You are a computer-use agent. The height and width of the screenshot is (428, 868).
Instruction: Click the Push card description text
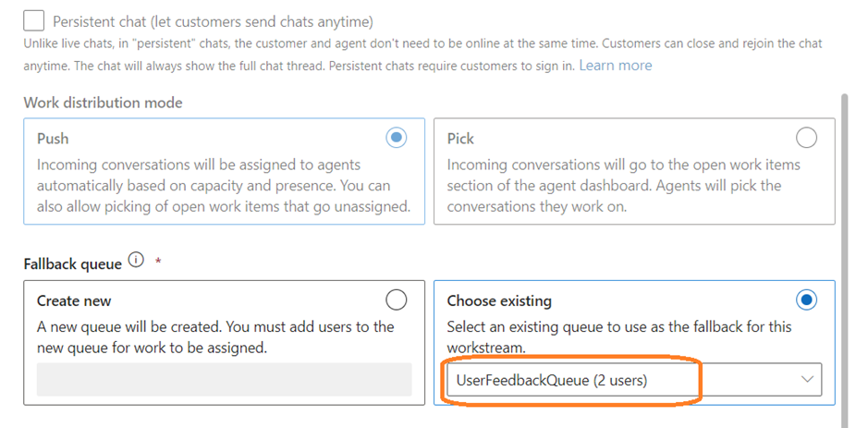tap(224, 186)
